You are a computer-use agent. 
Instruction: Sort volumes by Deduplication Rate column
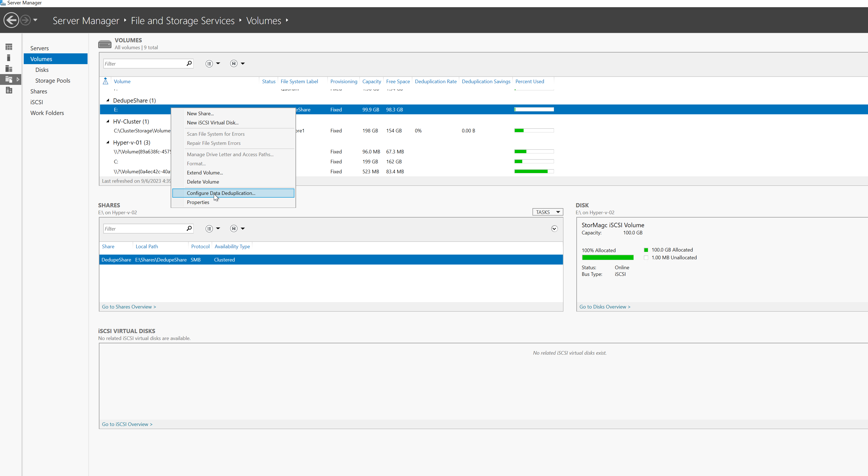click(436, 81)
